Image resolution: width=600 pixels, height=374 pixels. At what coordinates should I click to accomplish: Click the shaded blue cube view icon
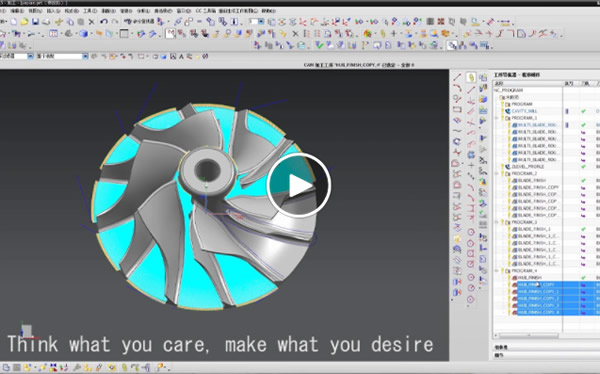click(83, 34)
